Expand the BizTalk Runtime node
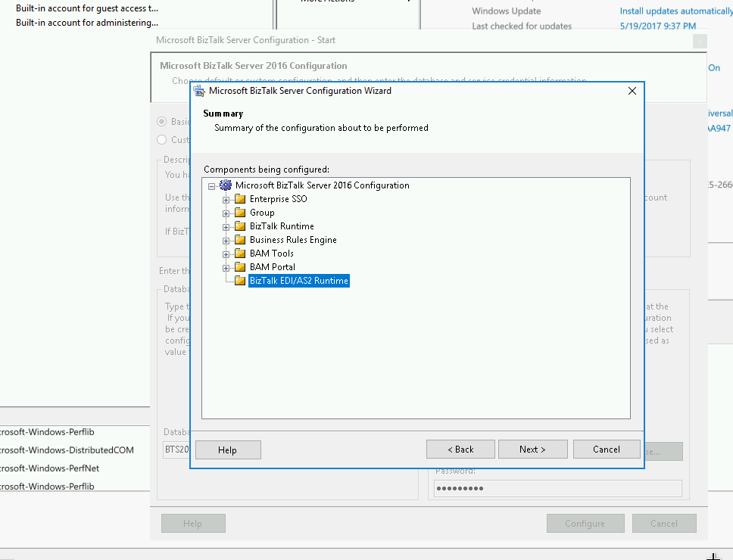This screenshot has width=733, height=560. click(226, 227)
